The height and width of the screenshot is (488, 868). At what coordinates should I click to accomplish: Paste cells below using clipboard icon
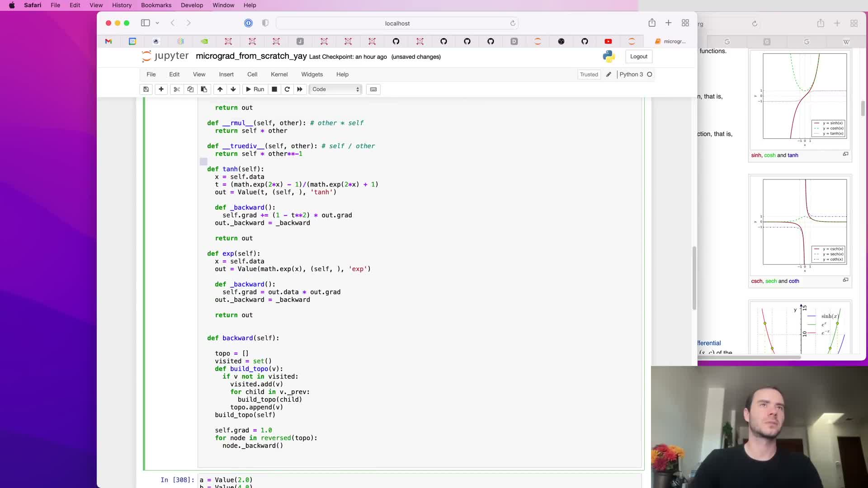204,89
